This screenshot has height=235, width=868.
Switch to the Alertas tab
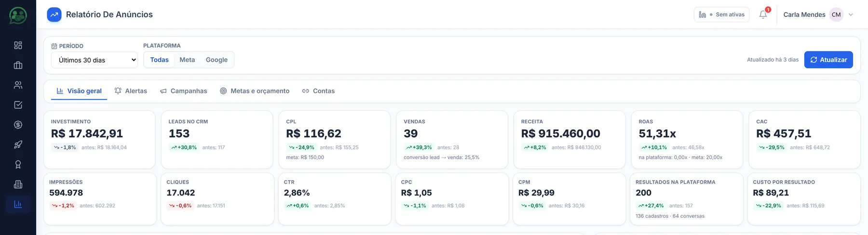[x=131, y=91]
